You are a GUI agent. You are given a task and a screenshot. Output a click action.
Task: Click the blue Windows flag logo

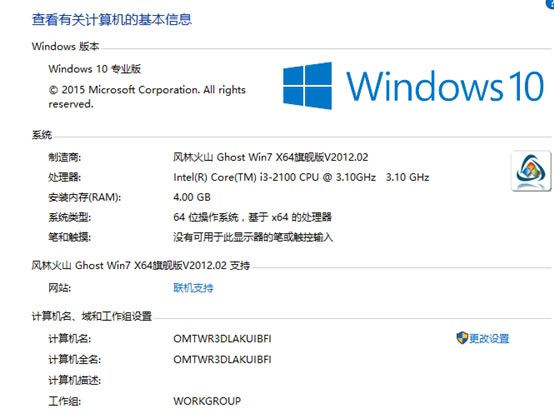tap(307, 85)
